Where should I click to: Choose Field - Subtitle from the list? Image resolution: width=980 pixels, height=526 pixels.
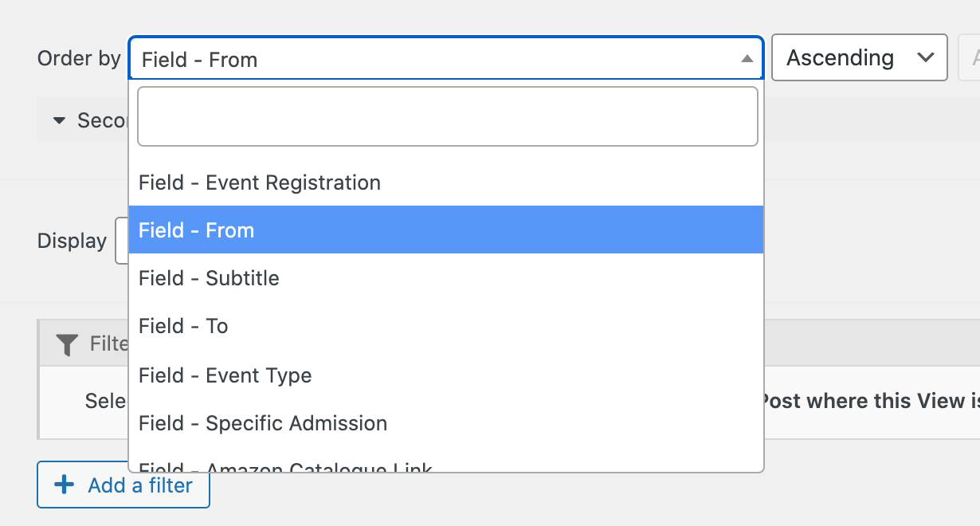(x=446, y=278)
